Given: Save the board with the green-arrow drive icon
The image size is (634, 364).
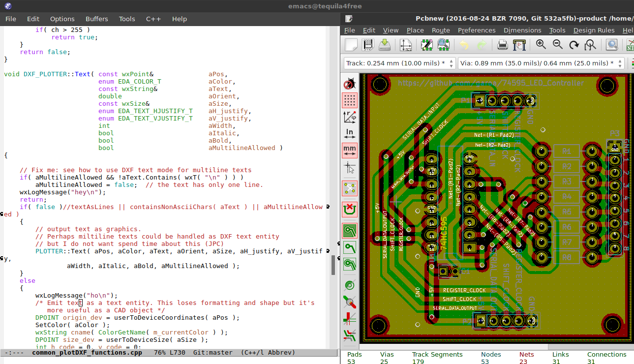Looking at the screenshot, I should pos(384,45).
